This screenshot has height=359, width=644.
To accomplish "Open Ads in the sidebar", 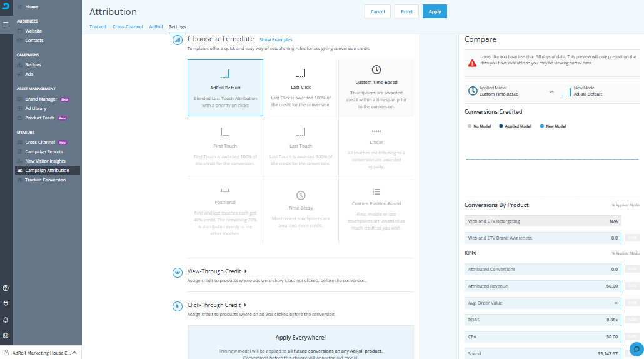I will coord(29,74).
